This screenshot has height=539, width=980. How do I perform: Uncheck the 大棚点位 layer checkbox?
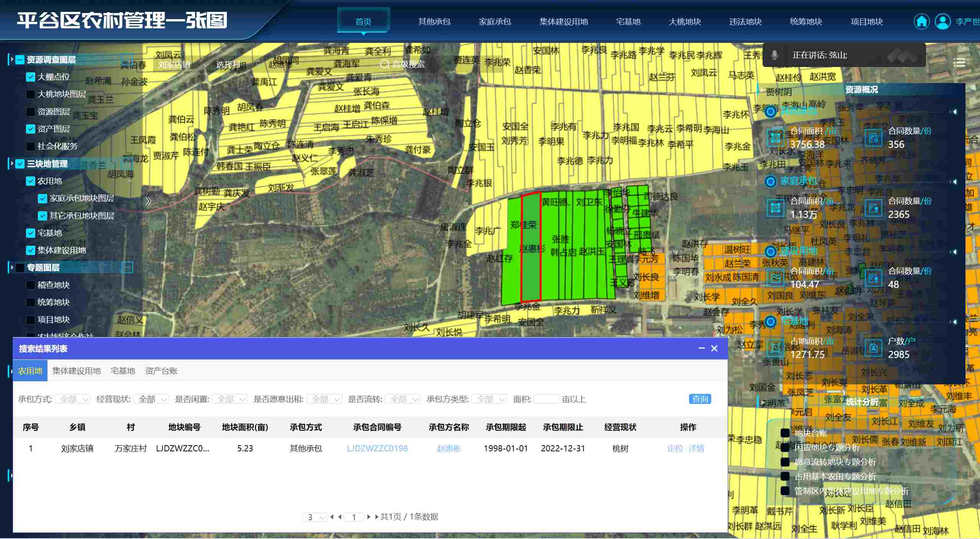point(31,77)
